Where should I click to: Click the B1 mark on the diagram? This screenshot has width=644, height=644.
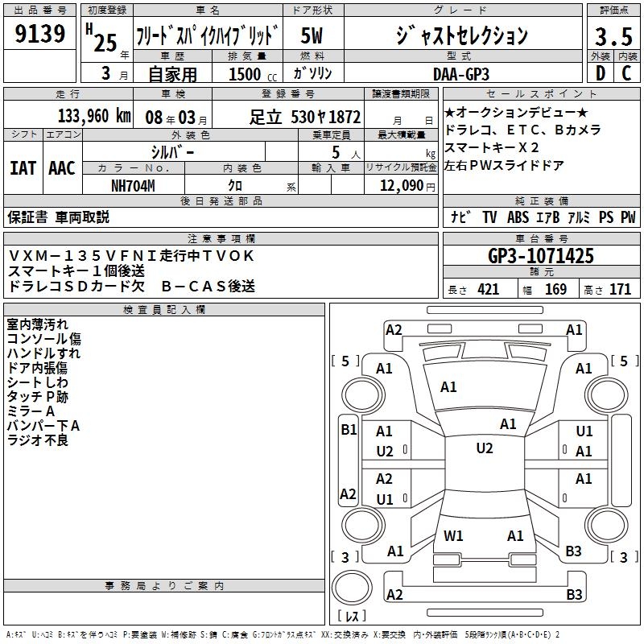pos(349,430)
